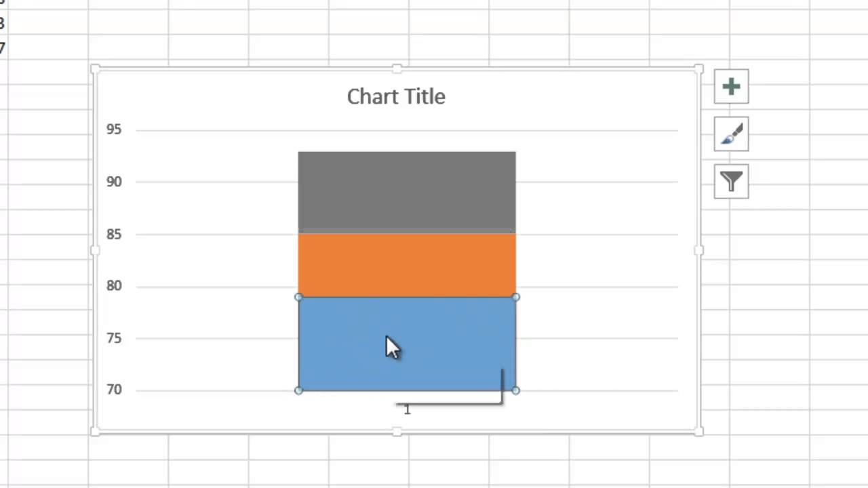
Task: Select the 75 vertical axis label
Action: (114, 338)
